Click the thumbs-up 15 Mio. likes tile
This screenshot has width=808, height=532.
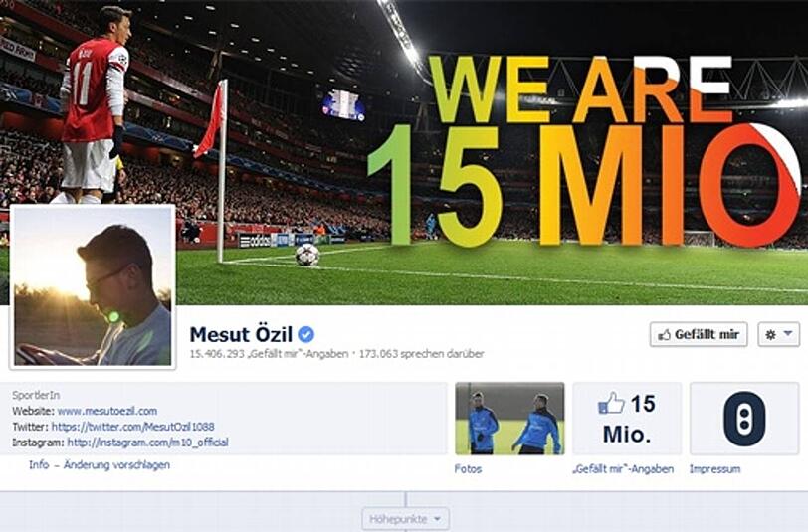pyautogui.click(x=627, y=419)
